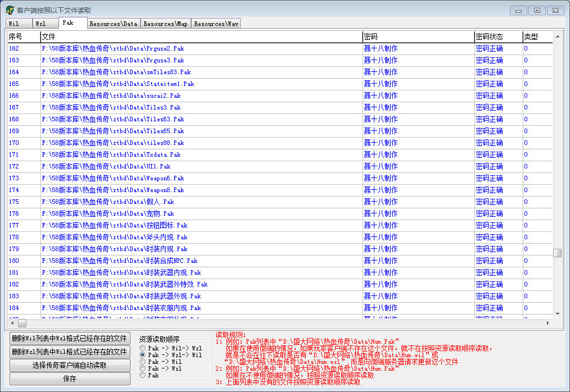Select the 'Pak' only radio option
Viewport: 570px width, 392px height.
tap(143, 375)
